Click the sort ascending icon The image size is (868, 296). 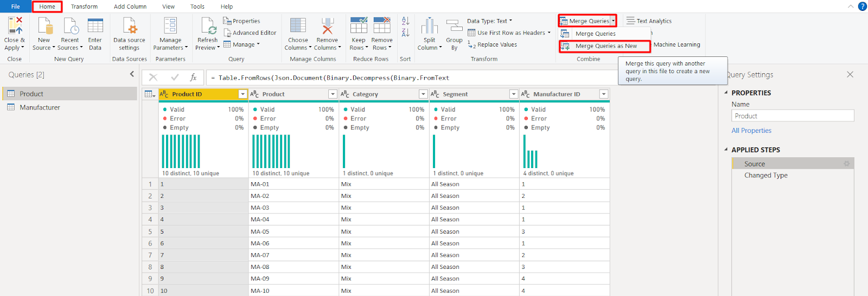tap(405, 21)
